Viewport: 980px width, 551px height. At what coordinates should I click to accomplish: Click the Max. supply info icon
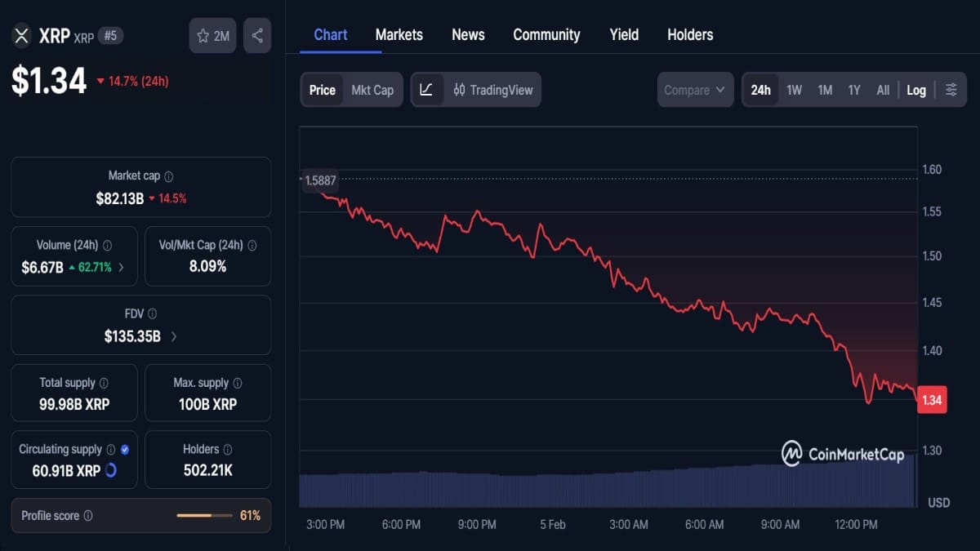(x=238, y=383)
